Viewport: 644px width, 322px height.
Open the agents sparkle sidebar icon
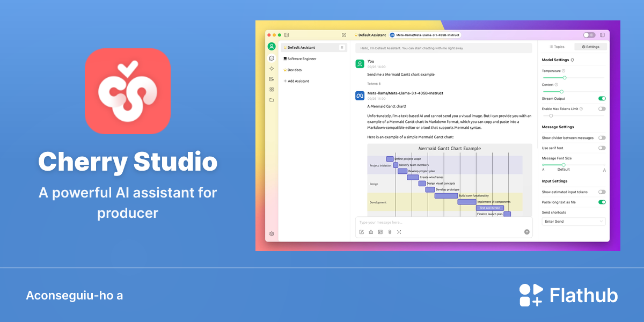point(272,69)
